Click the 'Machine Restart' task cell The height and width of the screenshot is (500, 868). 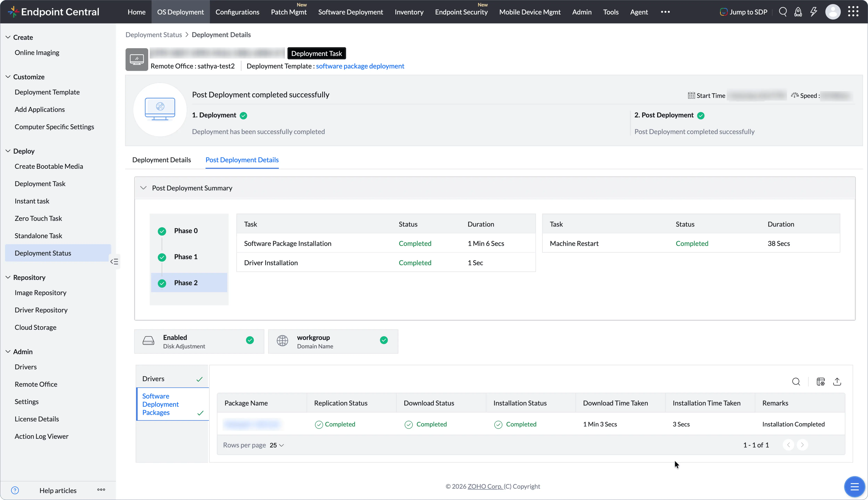pyautogui.click(x=574, y=243)
